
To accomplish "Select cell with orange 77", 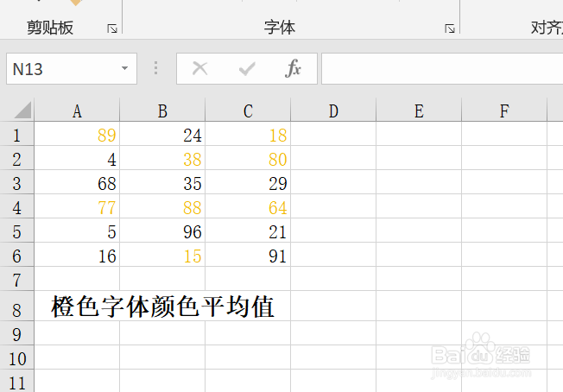I will tap(77, 206).
